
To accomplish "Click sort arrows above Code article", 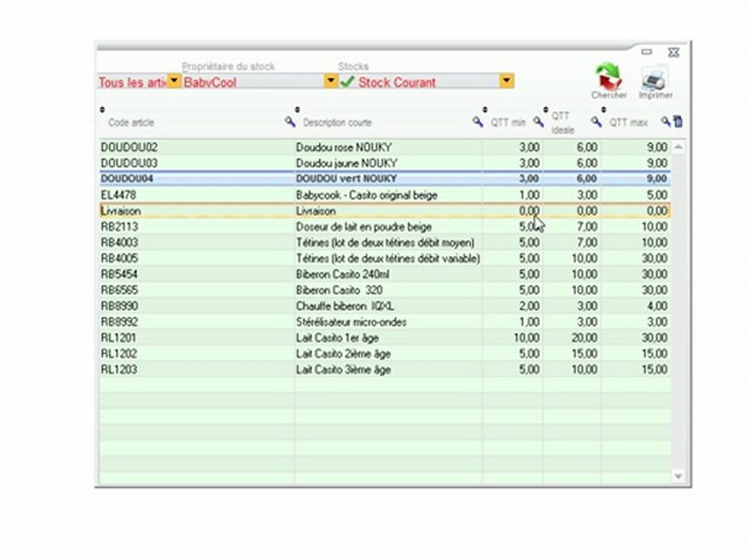I will 103,110.
